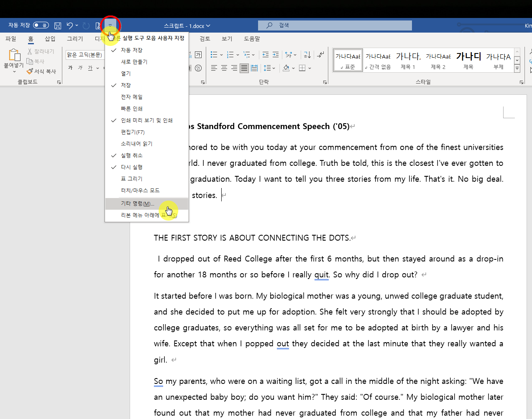The height and width of the screenshot is (419, 532).
Task: Click show paragraph marks icon
Action: point(321,55)
